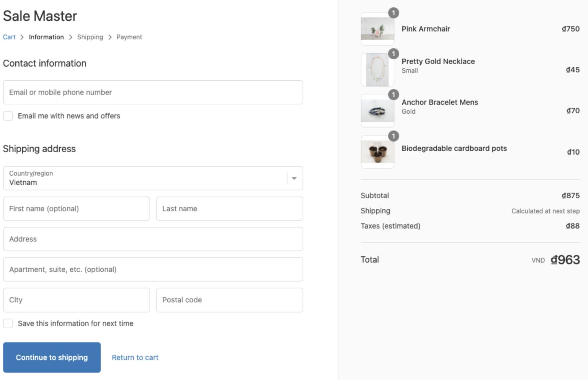Click the Pink Armchair product name
Image resolution: width=588 pixels, height=380 pixels.
point(426,29)
